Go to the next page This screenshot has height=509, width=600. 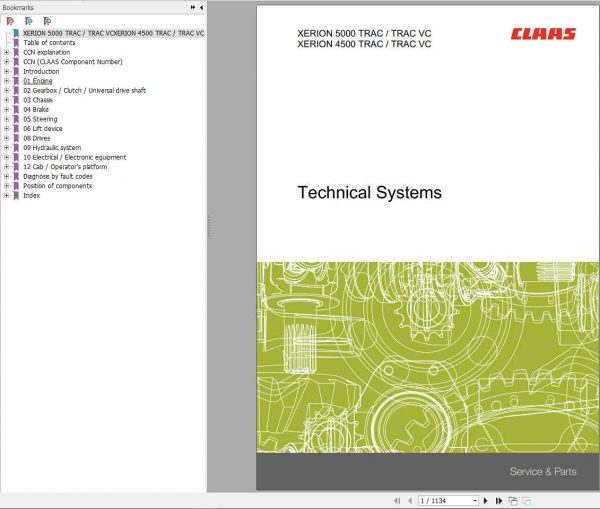coord(486,501)
